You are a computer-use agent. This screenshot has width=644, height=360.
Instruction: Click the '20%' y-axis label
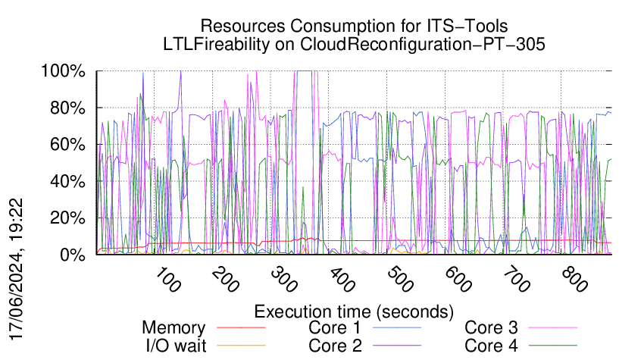[x=67, y=218]
